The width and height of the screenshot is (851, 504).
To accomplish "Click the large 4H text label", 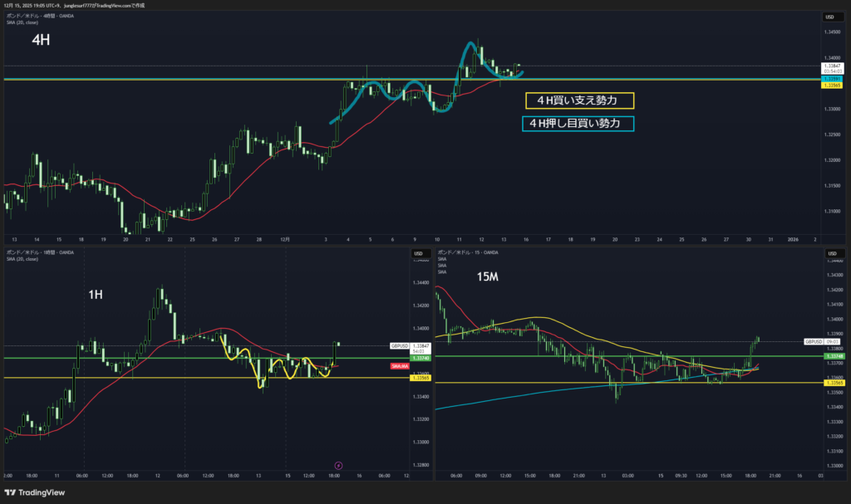I will (x=41, y=40).
